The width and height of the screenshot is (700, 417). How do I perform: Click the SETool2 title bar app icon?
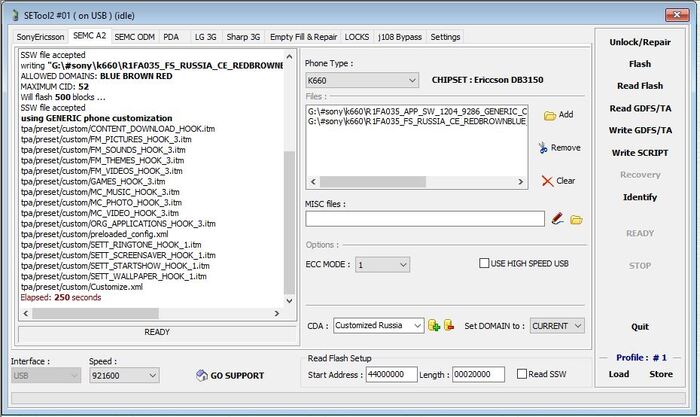[15, 15]
